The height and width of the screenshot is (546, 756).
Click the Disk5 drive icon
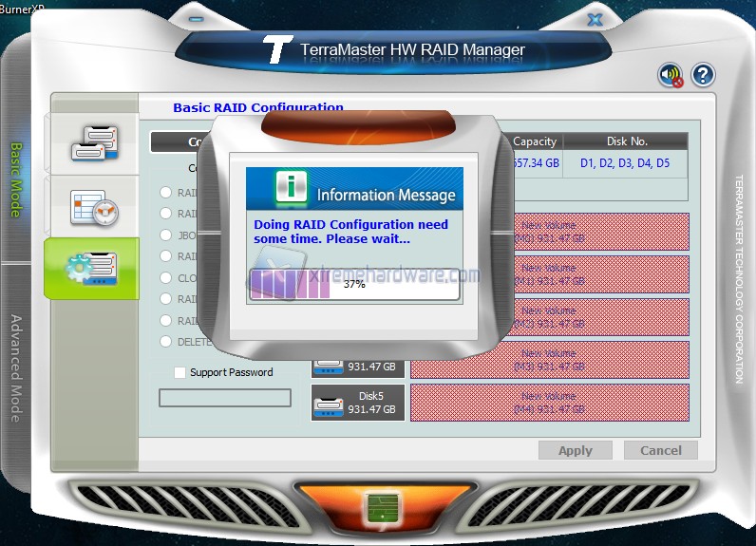coord(331,404)
